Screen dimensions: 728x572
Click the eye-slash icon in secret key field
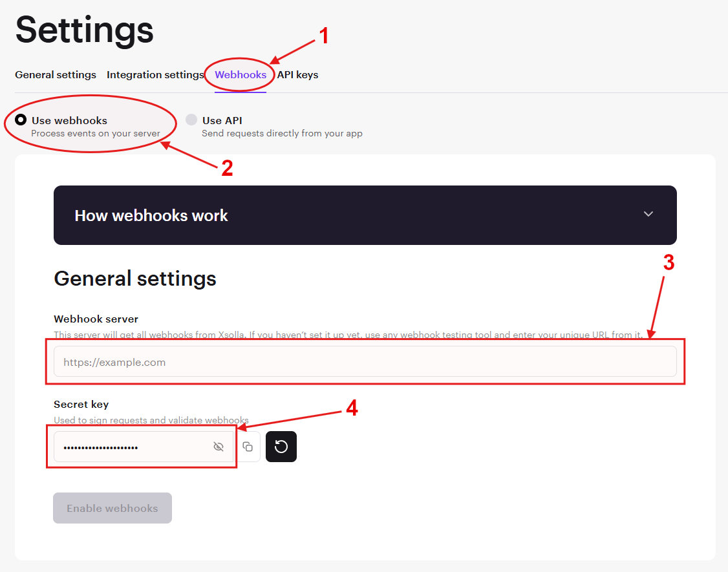(x=219, y=447)
